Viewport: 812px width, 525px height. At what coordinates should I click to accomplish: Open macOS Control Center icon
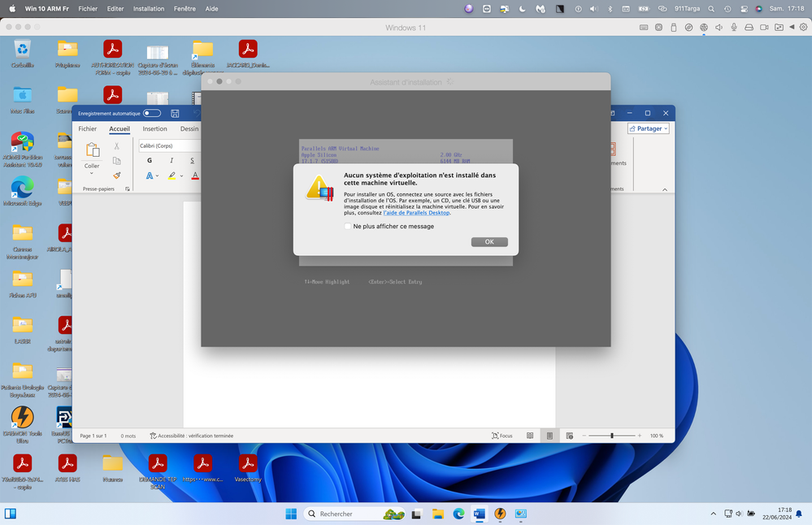click(745, 9)
